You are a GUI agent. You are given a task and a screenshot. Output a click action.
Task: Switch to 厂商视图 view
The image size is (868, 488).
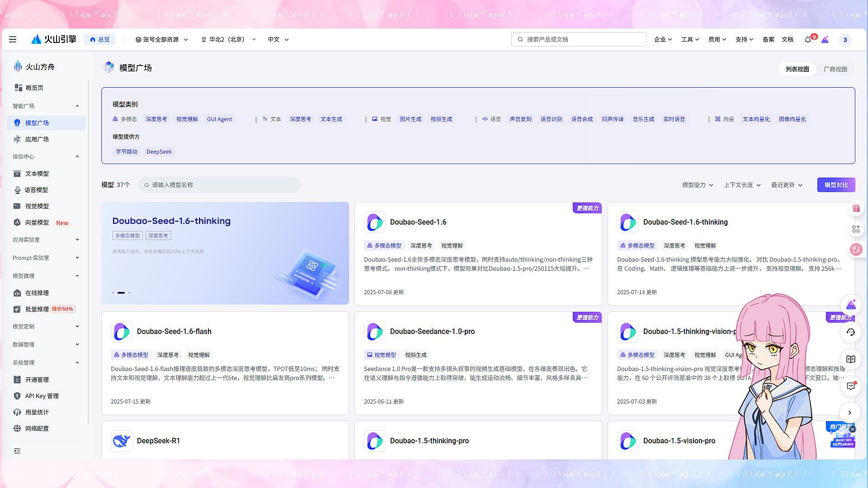835,69
